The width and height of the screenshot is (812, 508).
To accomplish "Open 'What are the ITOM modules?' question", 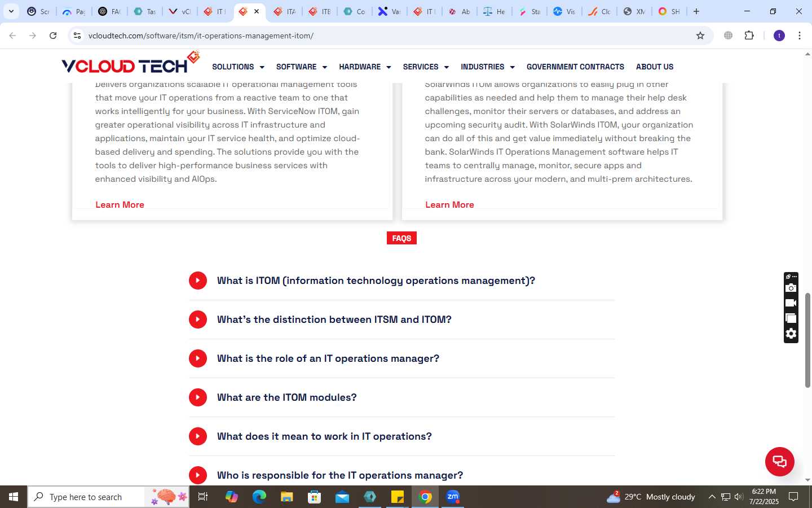I will click(x=287, y=397).
